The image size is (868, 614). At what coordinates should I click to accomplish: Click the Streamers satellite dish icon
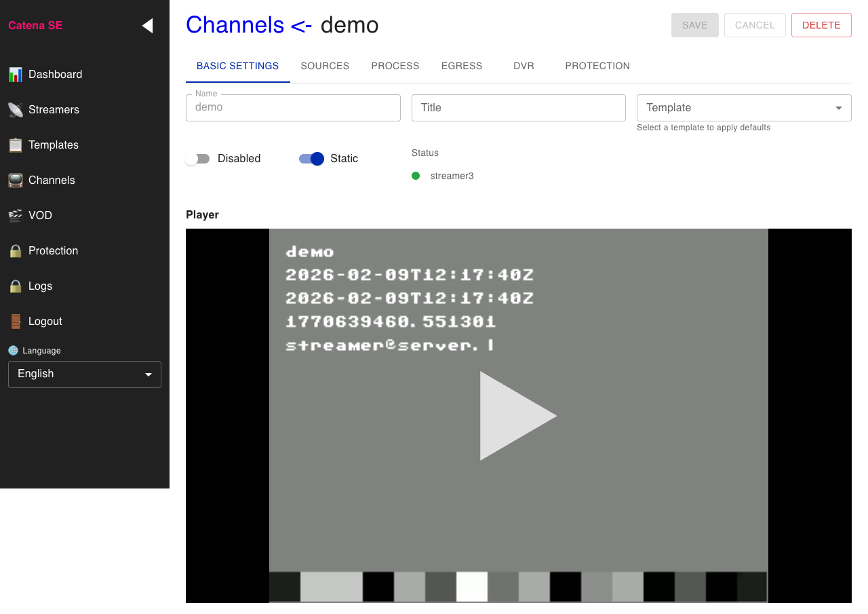pos(15,110)
